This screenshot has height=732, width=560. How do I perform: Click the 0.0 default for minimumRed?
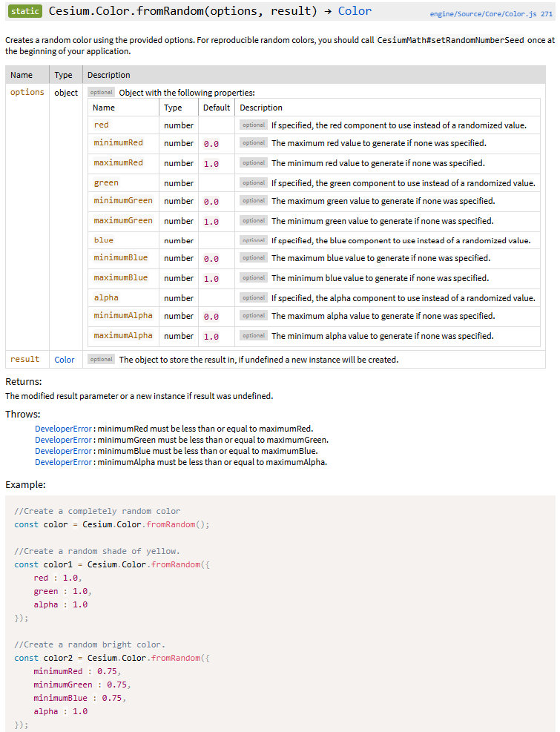coord(211,144)
